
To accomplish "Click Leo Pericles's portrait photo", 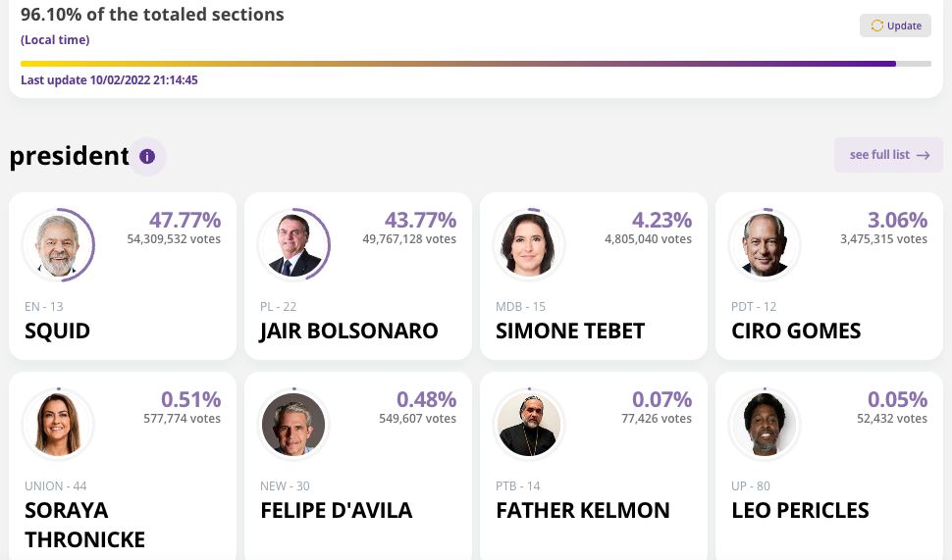I will tap(764, 425).
